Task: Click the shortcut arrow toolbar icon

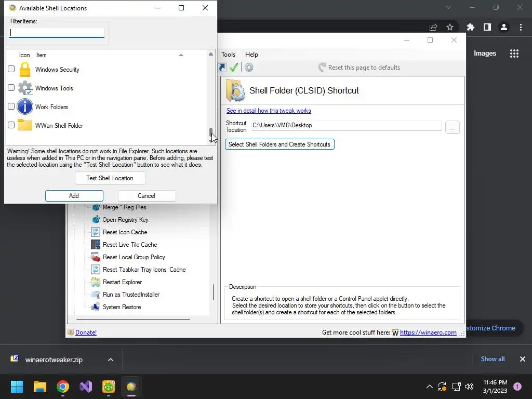Action: point(222,67)
